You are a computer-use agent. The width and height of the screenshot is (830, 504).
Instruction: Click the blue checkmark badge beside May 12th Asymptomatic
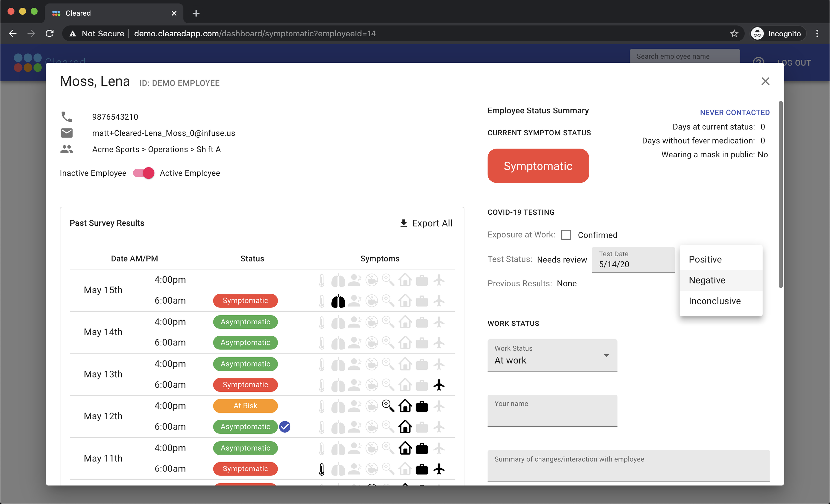(285, 427)
